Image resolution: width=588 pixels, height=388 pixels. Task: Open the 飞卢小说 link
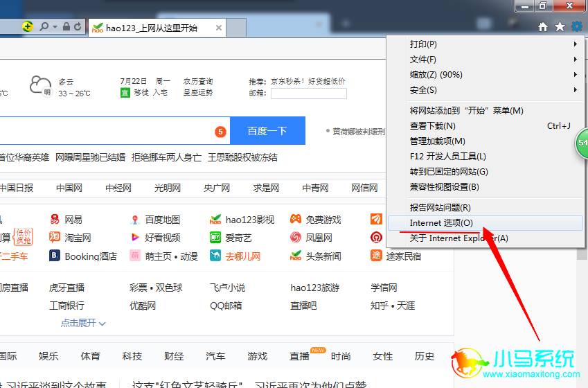pos(227,288)
